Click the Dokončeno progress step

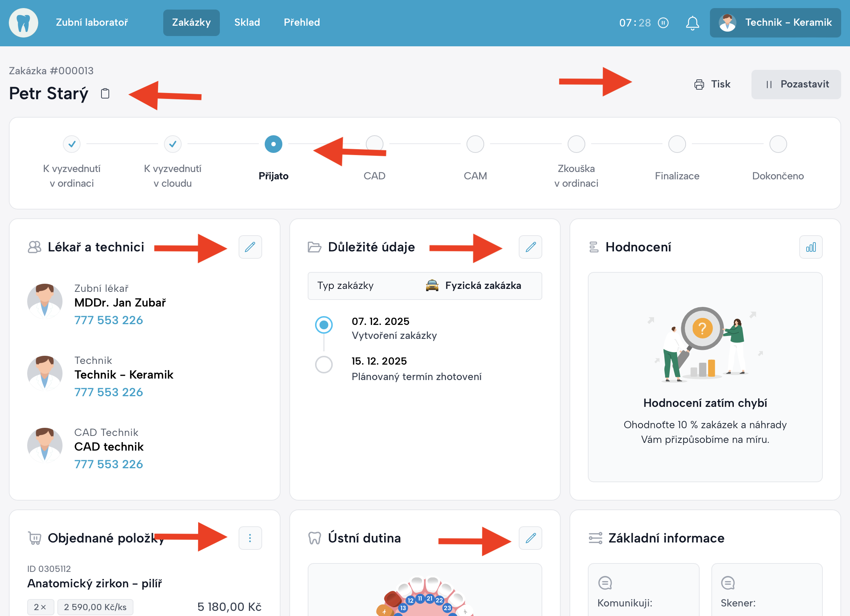[x=778, y=144]
